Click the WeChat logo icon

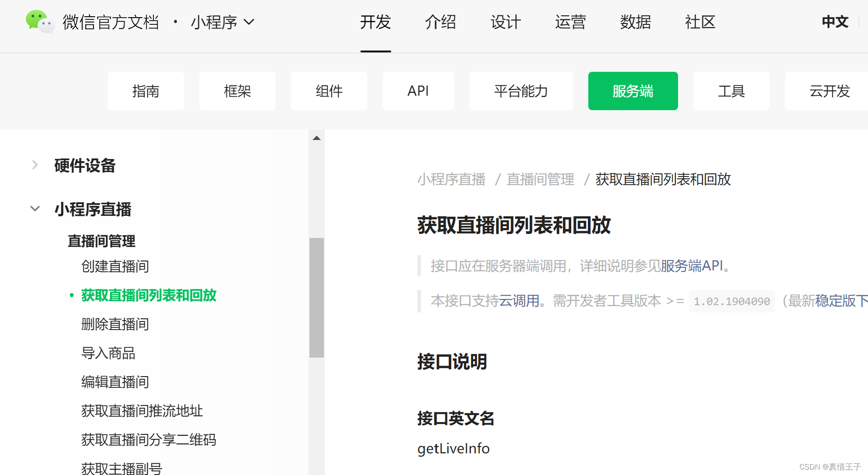click(x=40, y=22)
